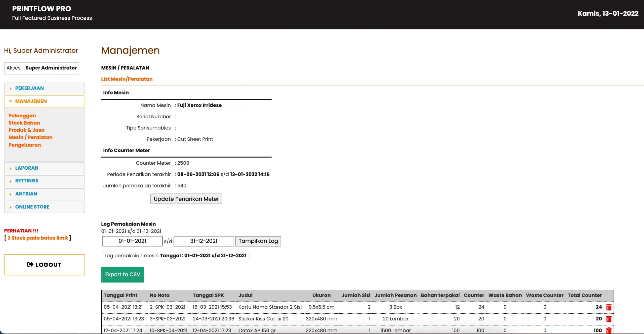Go to Mesin / Peralatan page

coord(30,137)
